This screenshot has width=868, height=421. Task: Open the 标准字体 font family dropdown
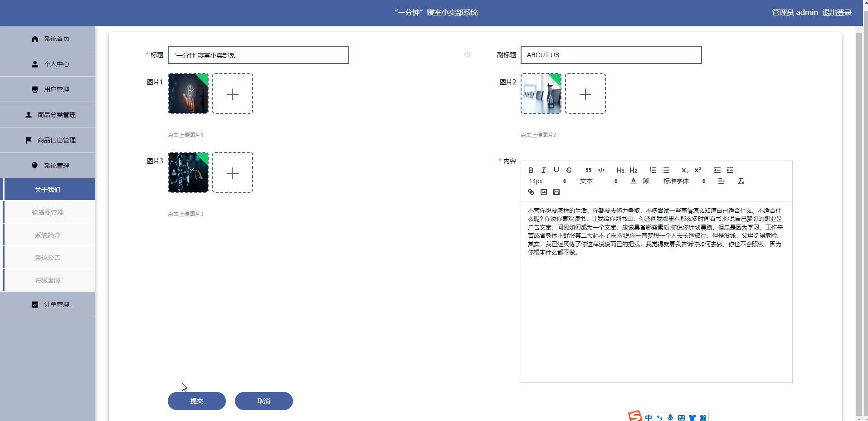(684, 181)
